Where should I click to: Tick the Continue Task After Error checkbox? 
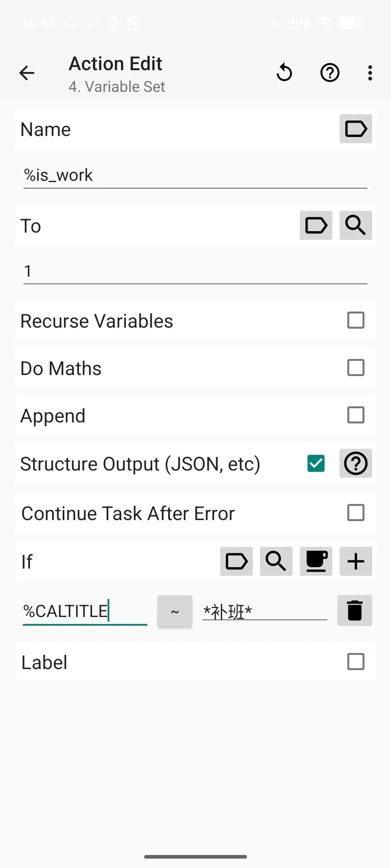356,512
